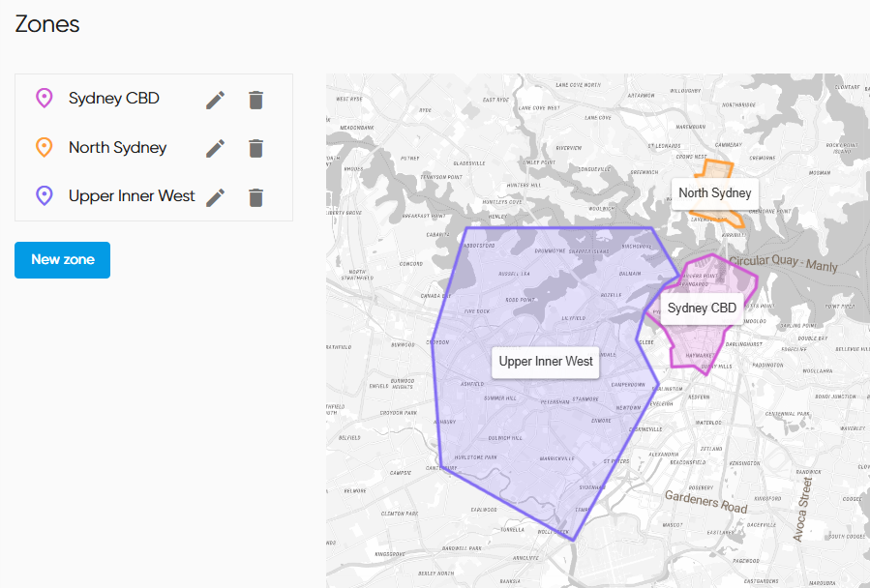Click the Upper Inner West map label
The height and width of the screenshot is (588, 870).
(x=546, y=362)
